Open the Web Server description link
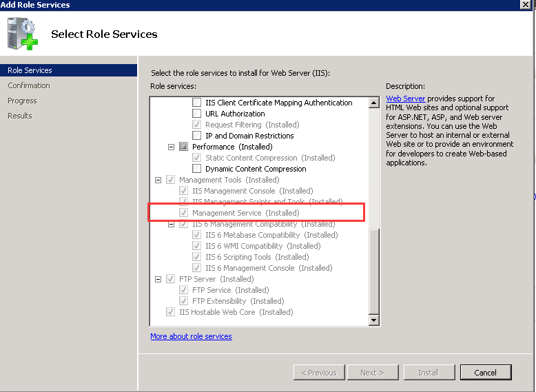Screen dimensions: 536x392 click(x=405, y=99)
